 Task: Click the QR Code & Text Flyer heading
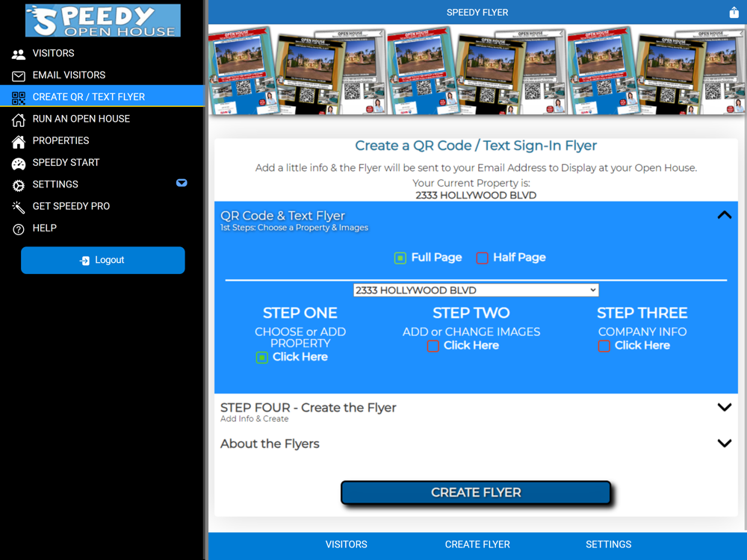click(282, 216)
